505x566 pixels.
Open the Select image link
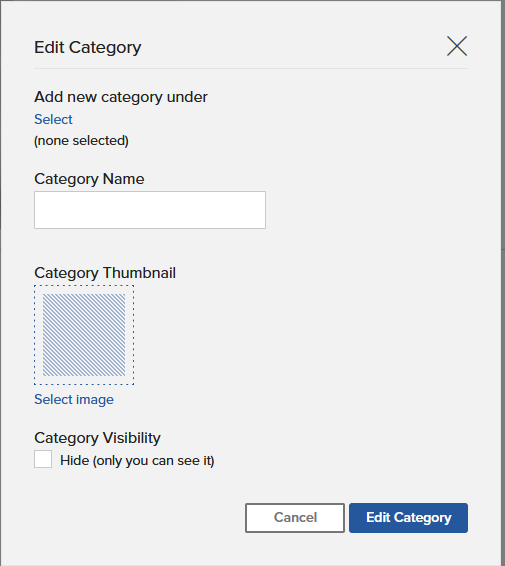74,400
